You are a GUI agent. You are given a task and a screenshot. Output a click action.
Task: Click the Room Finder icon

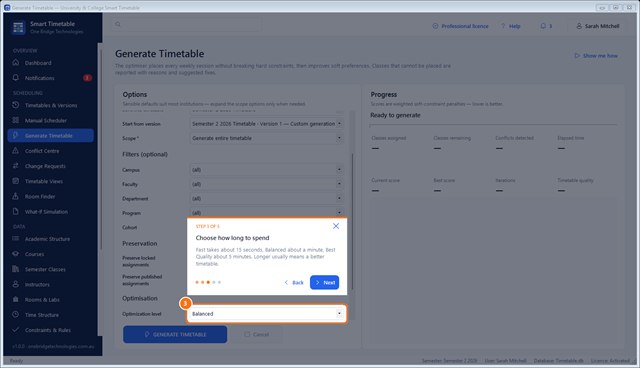(16, 196)
